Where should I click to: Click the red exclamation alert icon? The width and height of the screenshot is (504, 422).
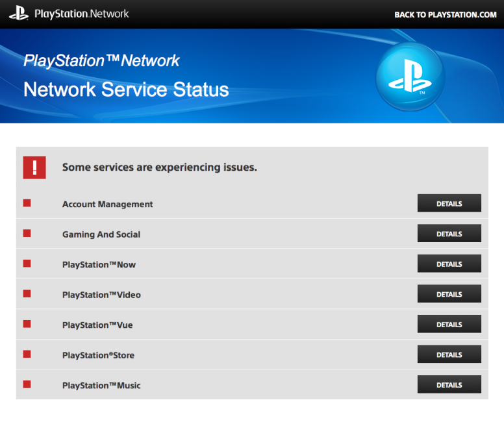click(34, 168)
